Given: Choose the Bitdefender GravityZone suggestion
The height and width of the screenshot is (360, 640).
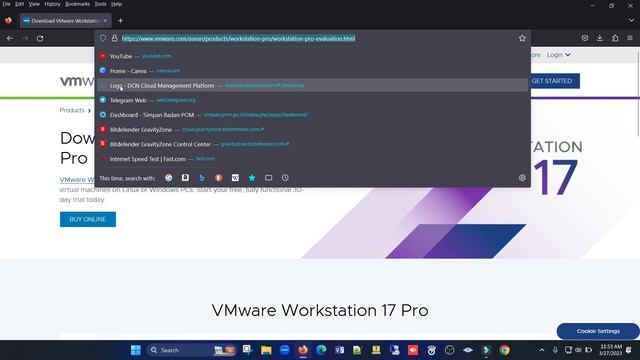Looking at the screenshot, I should (x=313, y=129).
